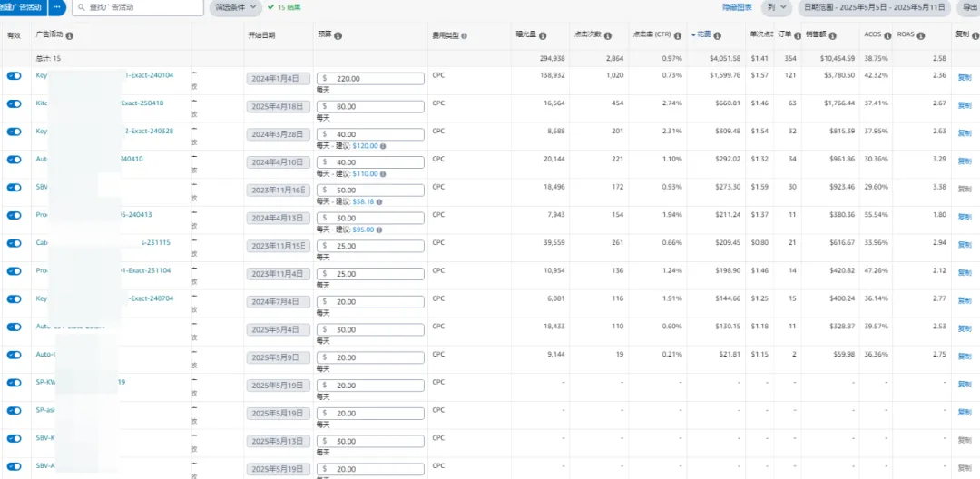
Task: Click the 2025年4月18日 start date field
Action: 279,106
